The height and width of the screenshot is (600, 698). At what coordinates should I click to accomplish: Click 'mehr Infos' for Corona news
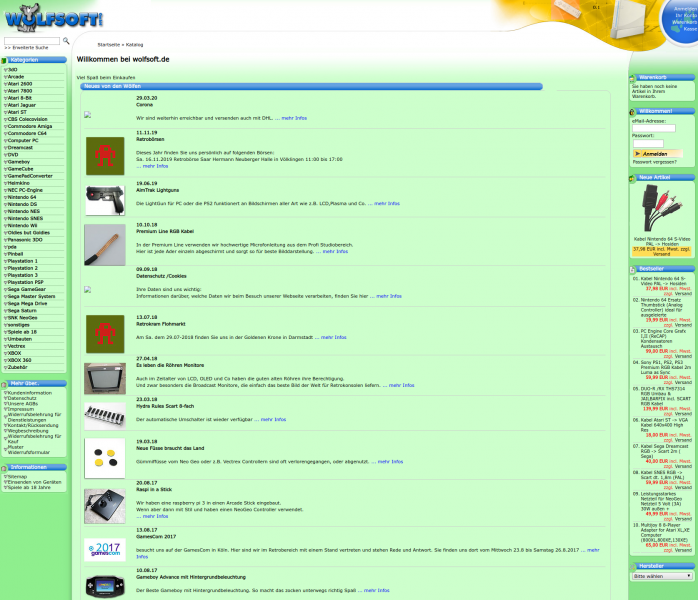tap(294, 118)
